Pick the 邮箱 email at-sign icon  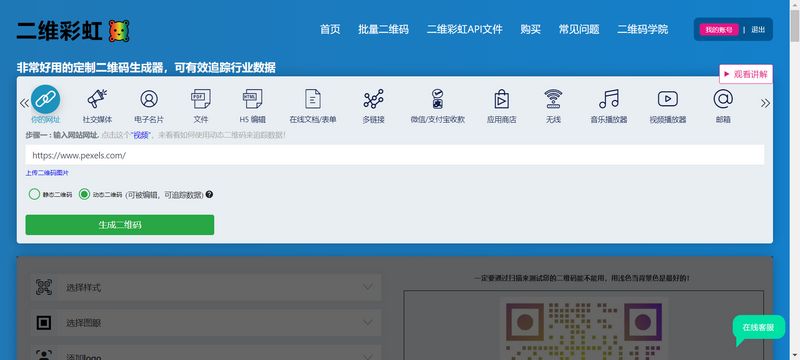[723, 99]
